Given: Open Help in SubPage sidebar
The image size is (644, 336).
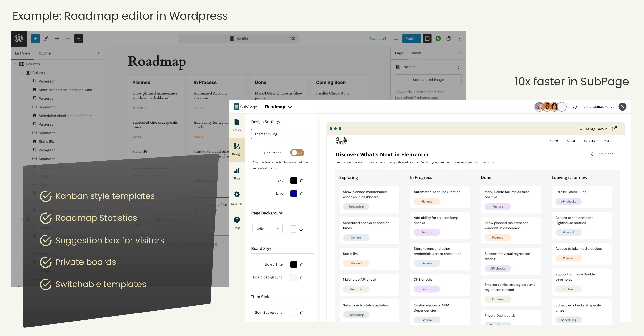Looking at the screenshot, I should coord(237,223).
